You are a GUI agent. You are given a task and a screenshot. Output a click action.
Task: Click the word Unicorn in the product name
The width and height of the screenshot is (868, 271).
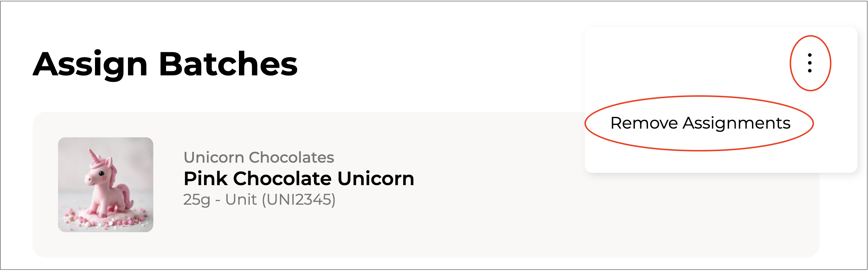(x=376, y=179)
